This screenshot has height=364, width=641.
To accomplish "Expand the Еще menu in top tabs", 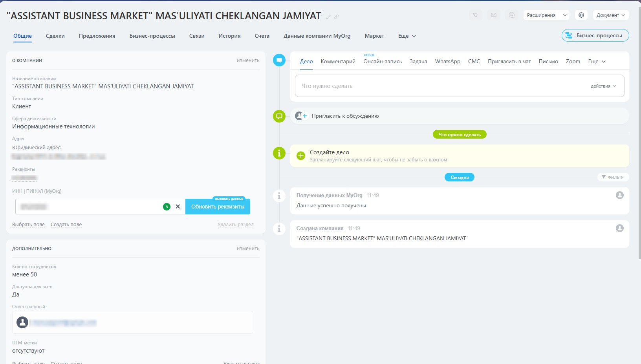I will point(407,36).
